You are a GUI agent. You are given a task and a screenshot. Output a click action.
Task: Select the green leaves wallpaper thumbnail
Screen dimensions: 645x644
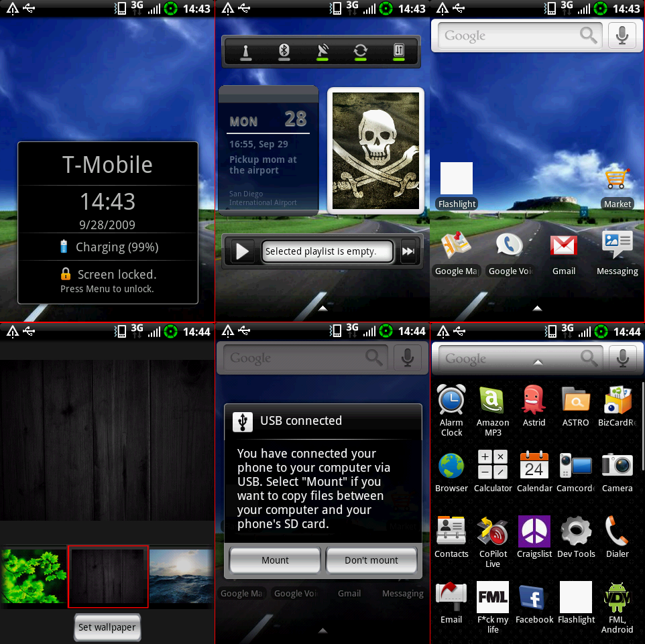pyautogui.click(x=34, y=576)
